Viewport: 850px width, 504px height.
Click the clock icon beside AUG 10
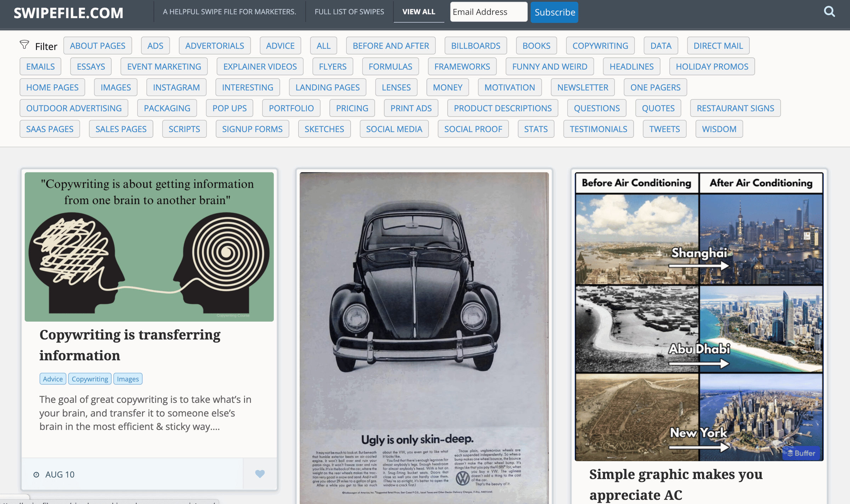[36, 474]
